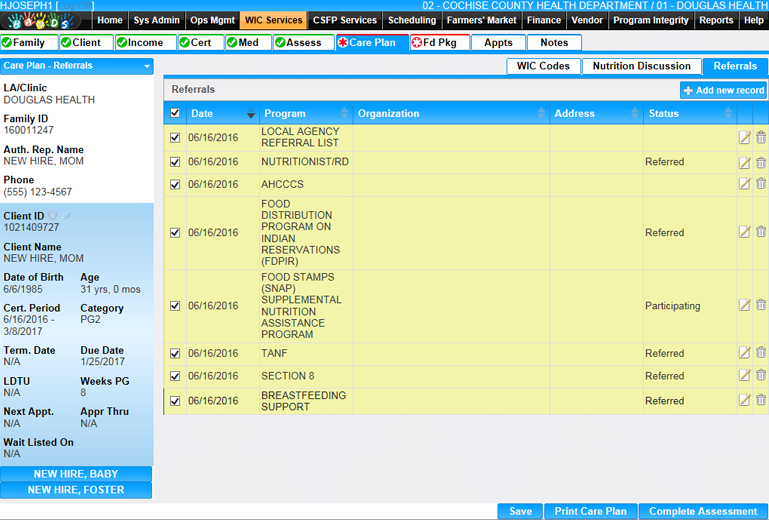Edit the SECTION 8 referral
This screenshot has height=520, width=769.
click(744, 376)
